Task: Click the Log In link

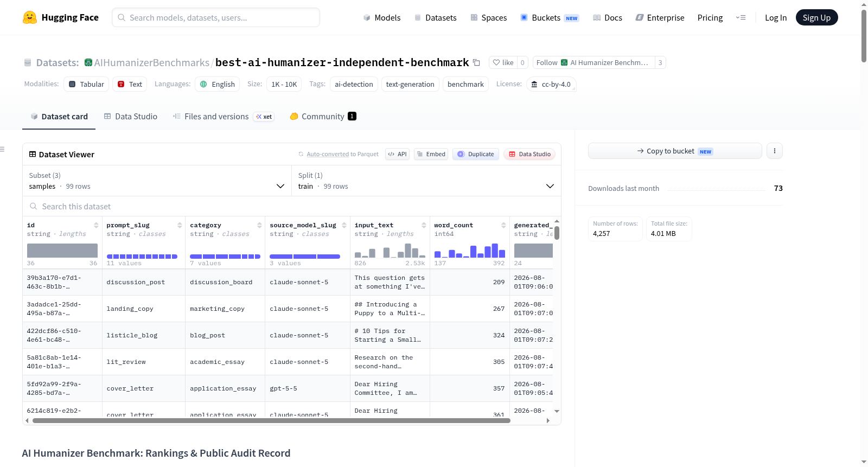Action: pyautogui.click(x=776, y=17)
